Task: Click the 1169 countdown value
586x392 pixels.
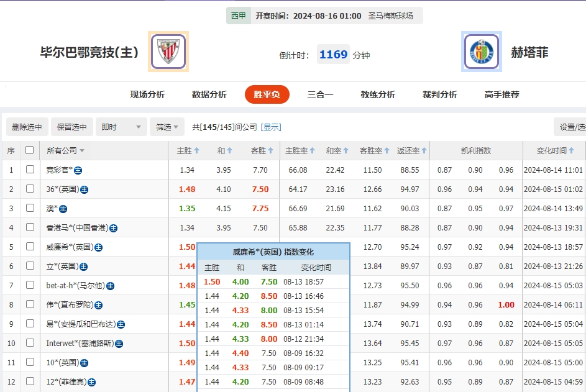Action: (333, 54)
